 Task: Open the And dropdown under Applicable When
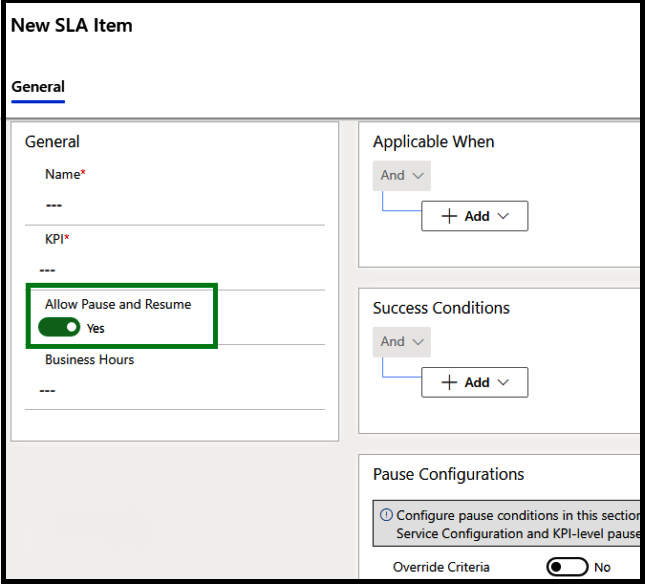click(x=401, y=176)
